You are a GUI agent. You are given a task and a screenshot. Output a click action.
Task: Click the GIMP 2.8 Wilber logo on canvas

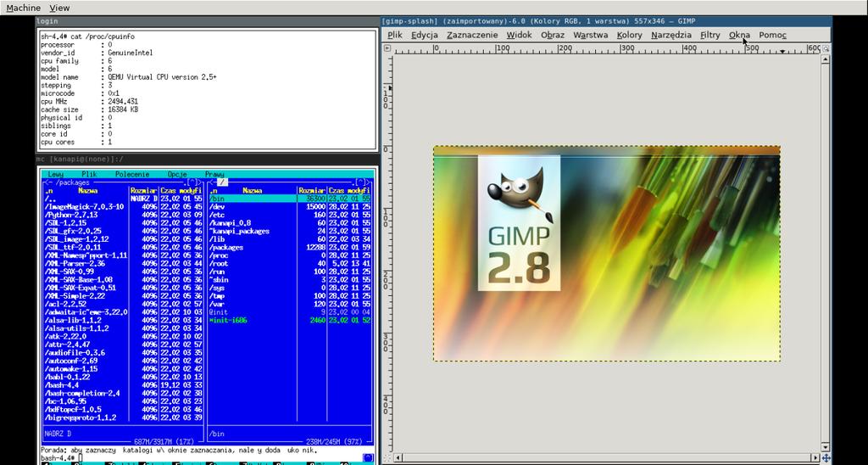(519, 223)
